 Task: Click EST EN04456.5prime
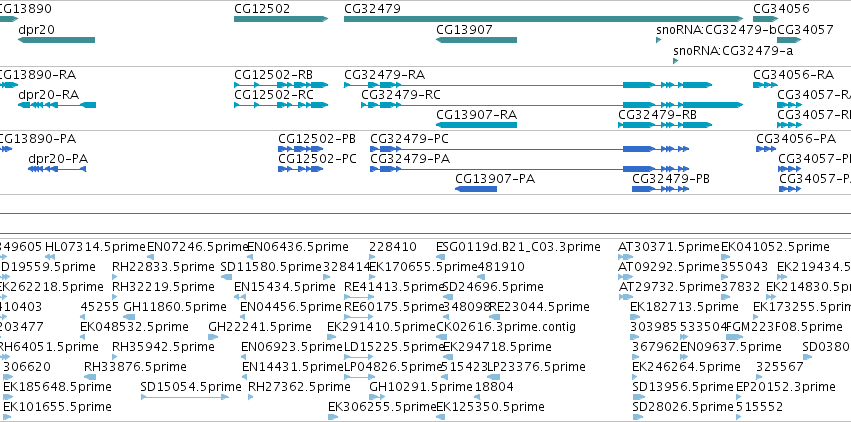(x=291, y=306)
